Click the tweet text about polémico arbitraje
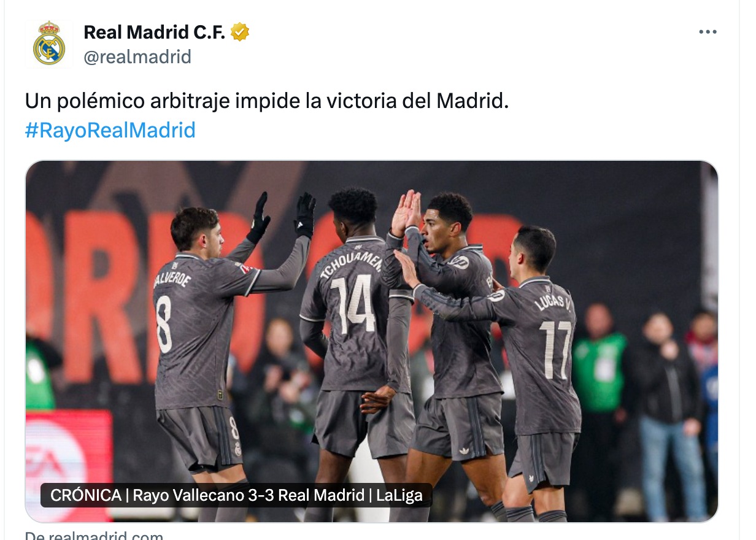 267,101
